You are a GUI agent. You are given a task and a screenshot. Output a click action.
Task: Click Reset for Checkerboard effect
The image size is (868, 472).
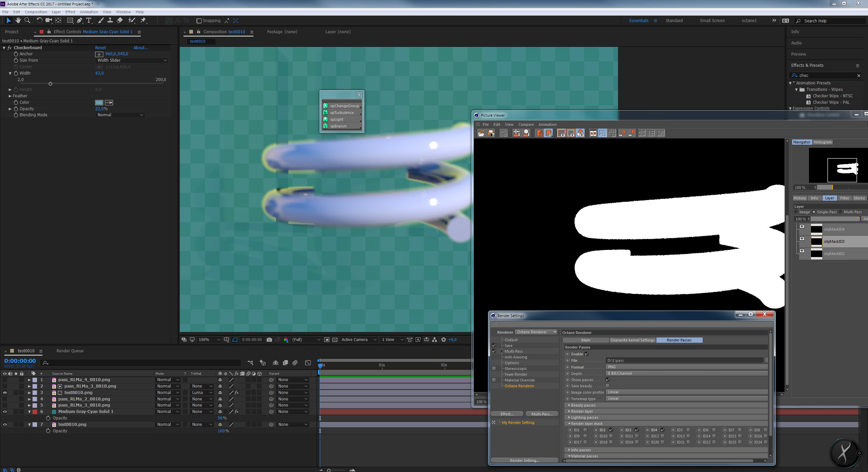[100, 48]
